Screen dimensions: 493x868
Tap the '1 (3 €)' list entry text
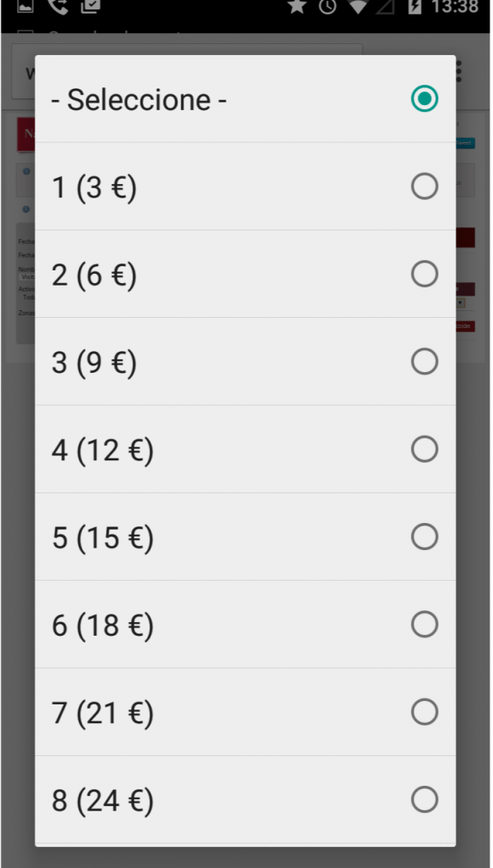click(x=94, y=187)
